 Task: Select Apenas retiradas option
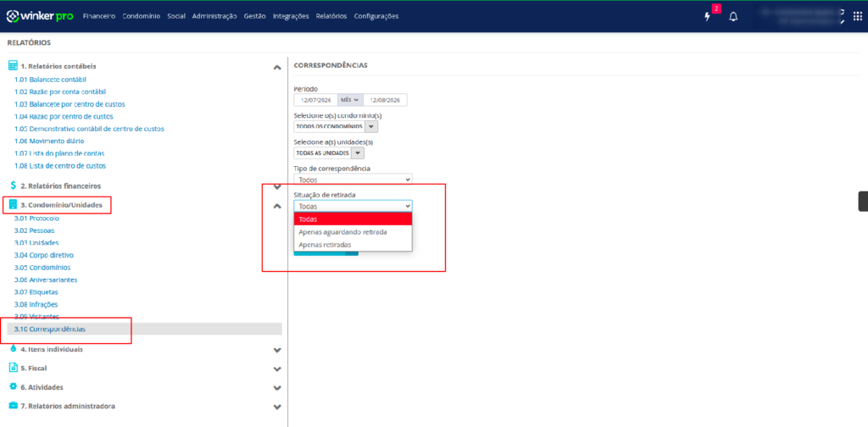pyautogui.click(x=353, y=245)
